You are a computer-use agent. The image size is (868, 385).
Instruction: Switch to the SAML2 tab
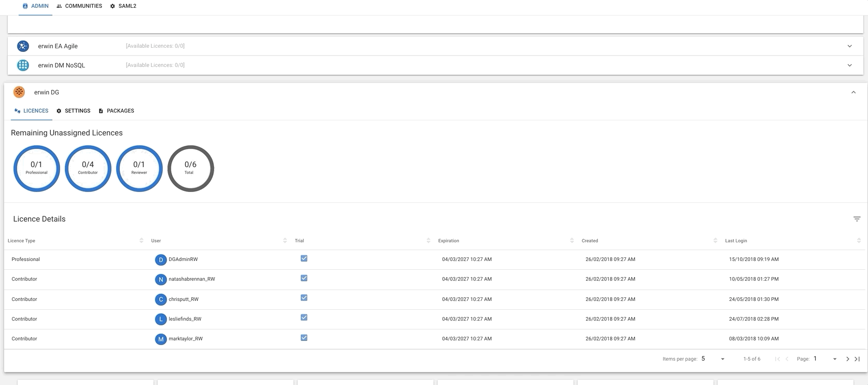coord(123,6)
